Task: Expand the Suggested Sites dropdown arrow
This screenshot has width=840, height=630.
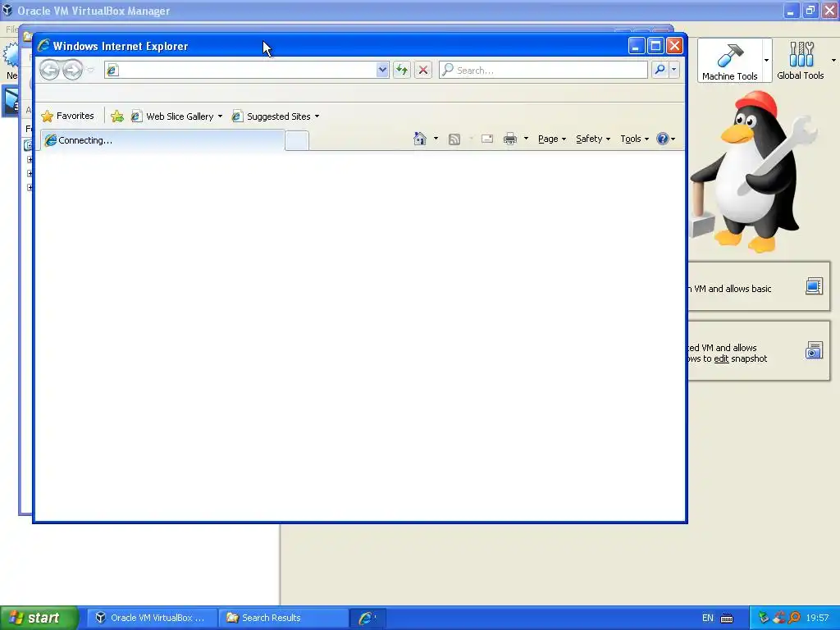Action: [317, 116]
